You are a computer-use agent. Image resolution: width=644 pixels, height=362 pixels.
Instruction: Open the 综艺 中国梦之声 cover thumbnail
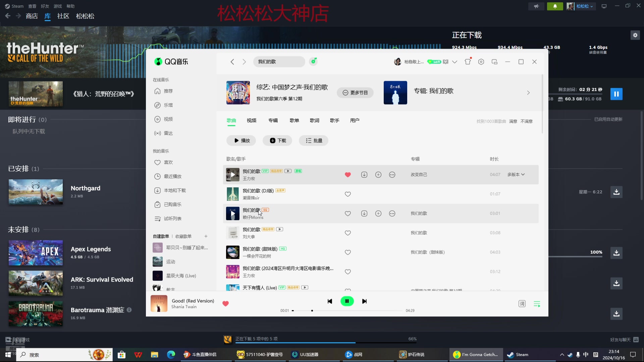pyautogui.click(x=238, y=93)
